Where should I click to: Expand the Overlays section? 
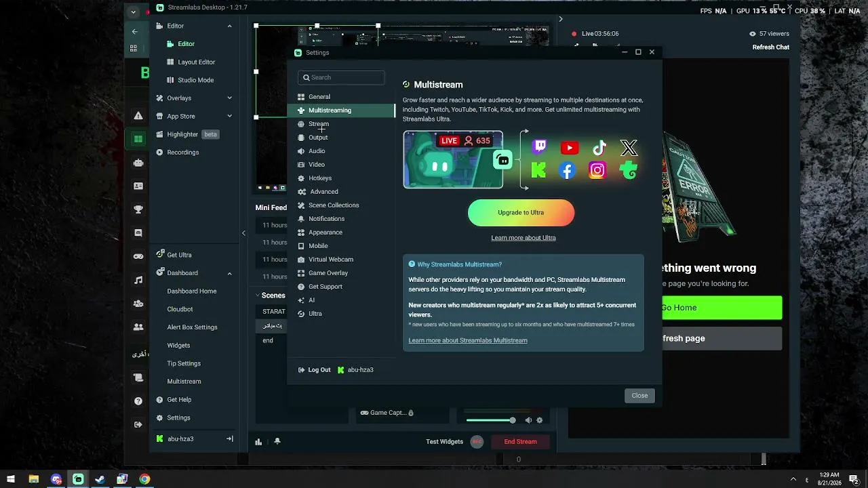tap(229, 98)
